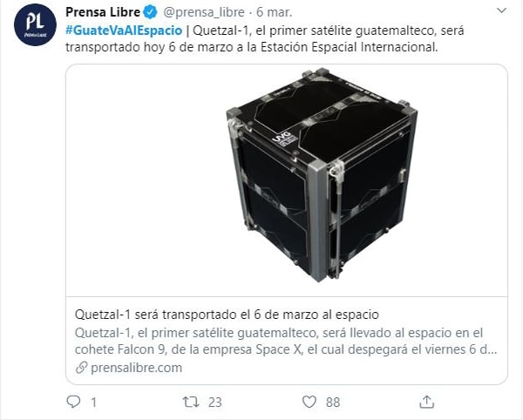Open the 6 mar. tweet timestamp
This screenshot has width=523, height=420.
pyautogui.click(x=275, y=12)
